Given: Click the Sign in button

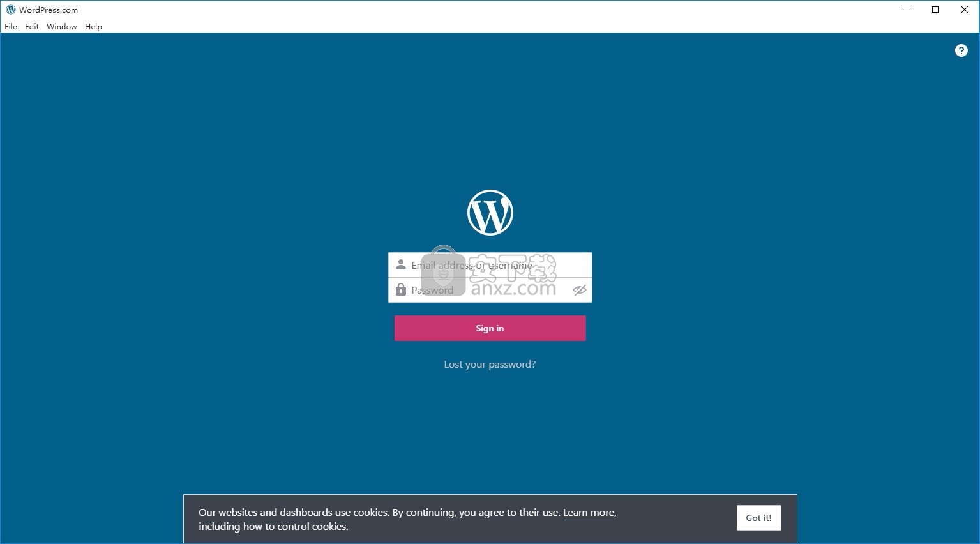Looking at the screenshot, I should (490, 328).
